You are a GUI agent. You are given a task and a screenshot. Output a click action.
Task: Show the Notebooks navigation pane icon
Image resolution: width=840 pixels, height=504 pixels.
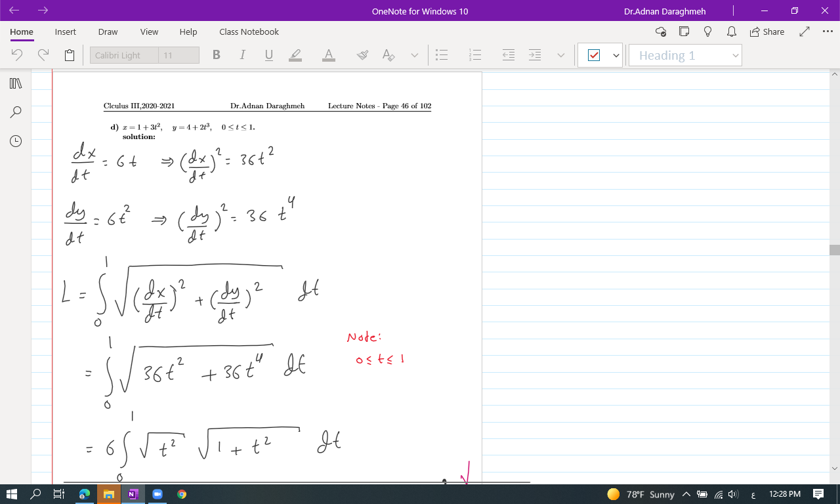16,83
